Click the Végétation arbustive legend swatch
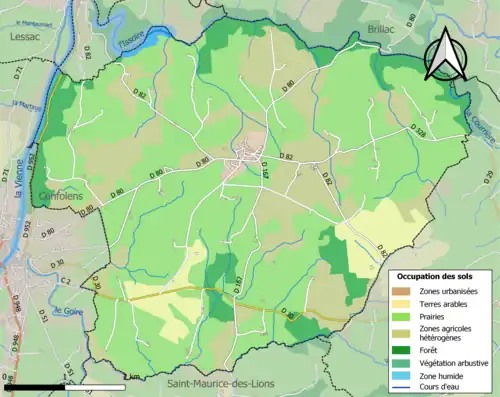This screenshot has width=500, height=397. [401, 363]
